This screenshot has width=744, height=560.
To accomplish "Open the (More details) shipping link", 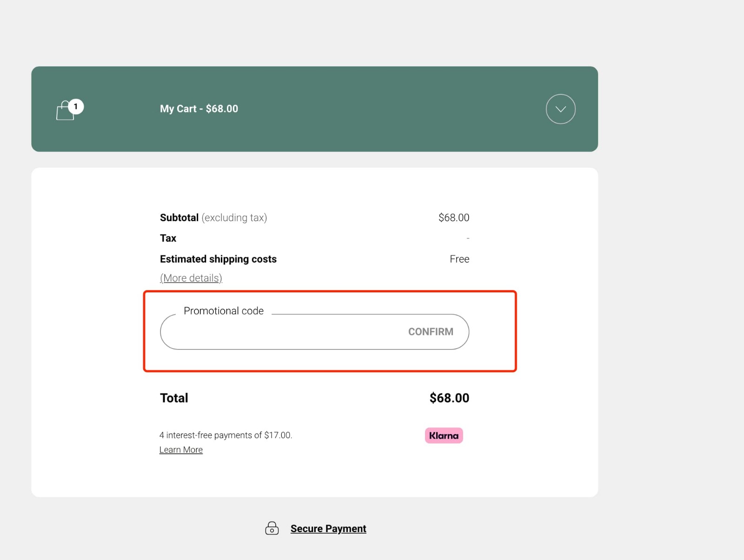I will 191,277.
